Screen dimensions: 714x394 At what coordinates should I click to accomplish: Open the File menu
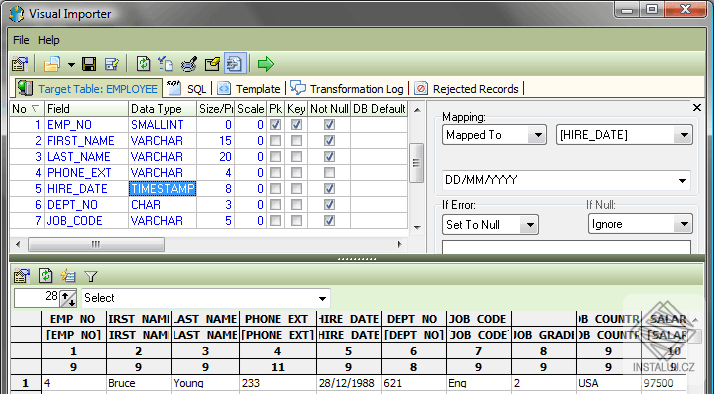(x=21, y=40)
